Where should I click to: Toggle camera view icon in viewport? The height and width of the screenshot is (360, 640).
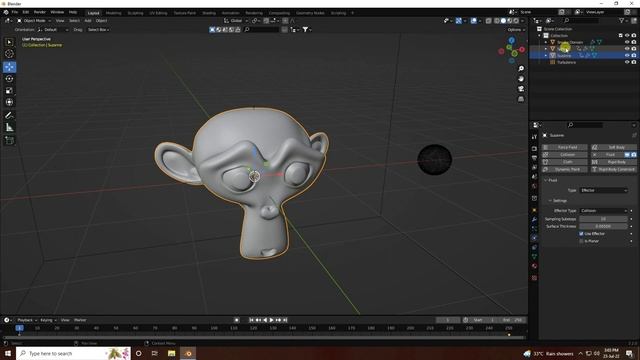[x=521, y=89]
